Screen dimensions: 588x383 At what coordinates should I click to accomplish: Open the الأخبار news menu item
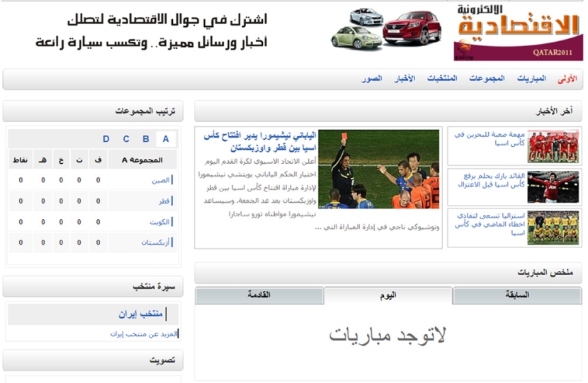pyautogui.click(x=405, y=79)
